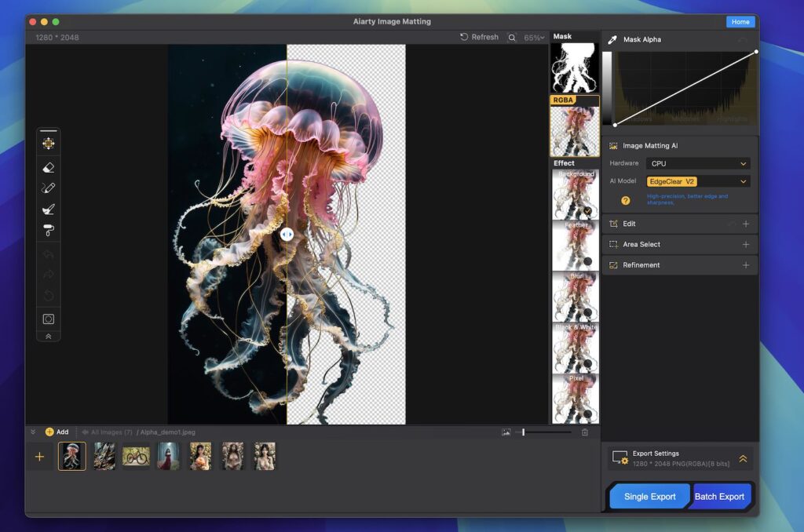Click the Effect section label
This screenshot has width=804, height=532.
click(564, 163)
